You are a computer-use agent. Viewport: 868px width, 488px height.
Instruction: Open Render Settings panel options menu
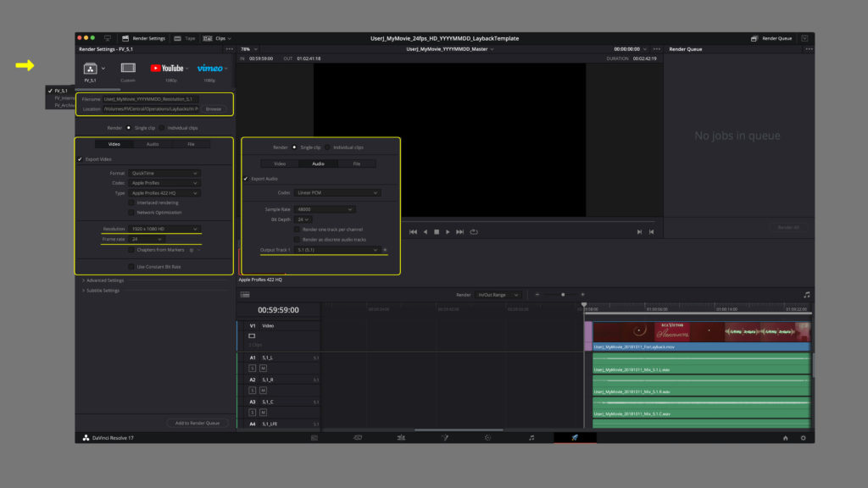coord(229,49)
